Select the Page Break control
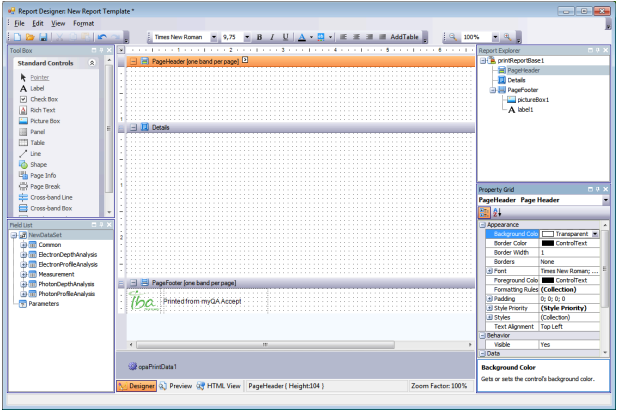The width and height of the screenshot is (618, 413). pos(44,186)
